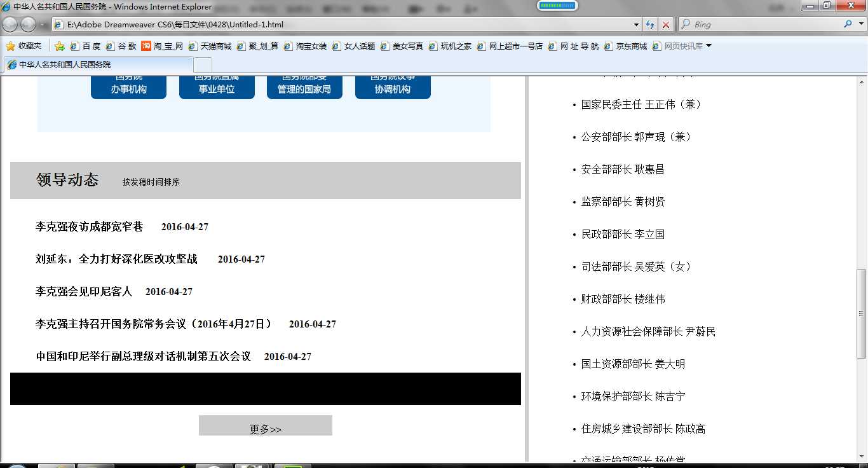868x468 pixels.
Task: Open the 京东商城 favorites bar link
Action: point(625,46)
